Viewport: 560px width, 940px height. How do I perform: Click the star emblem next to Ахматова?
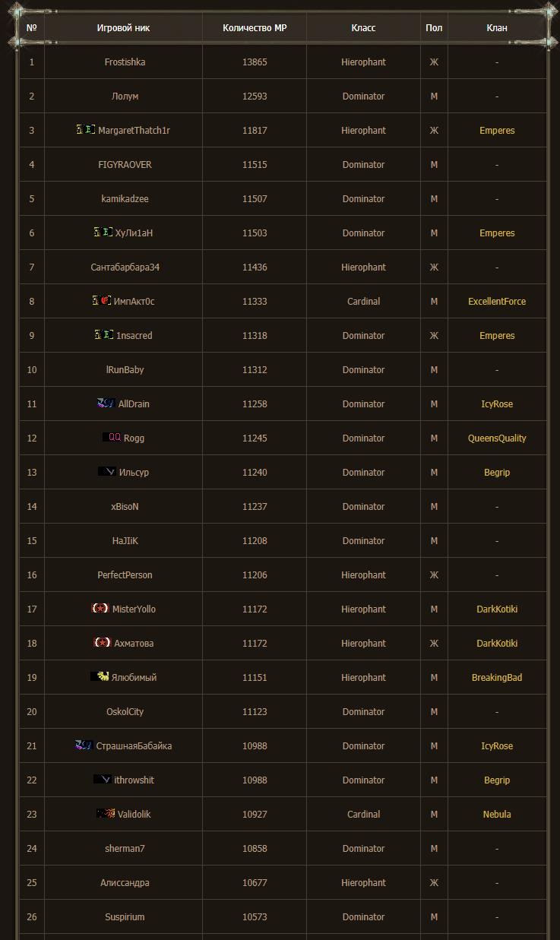[x=103, y=643]
